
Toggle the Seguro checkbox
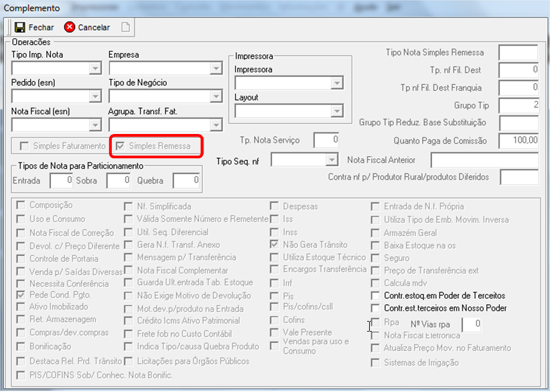click(375, 258)
